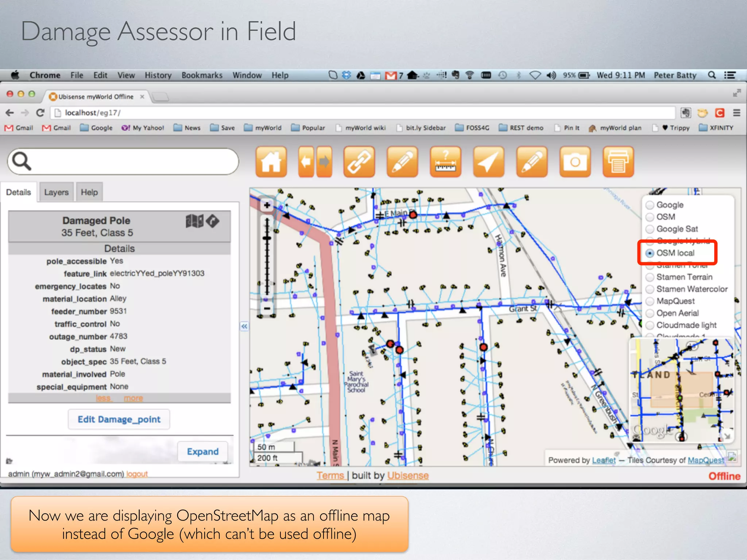
Task: Click the notification center list icon
Action: click(730, 75)
